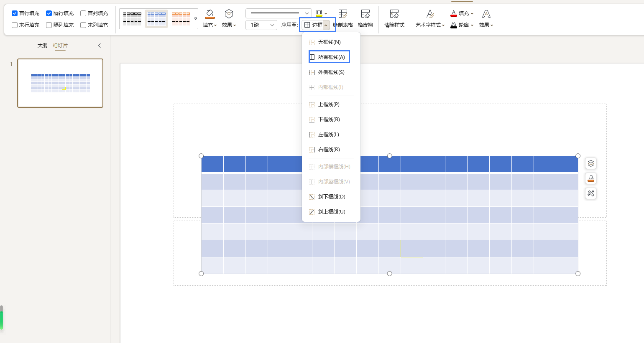The width and height of the screenshot is (644, 343).
Task: Click the table effects cube icon
Action: tap(229, 14)
